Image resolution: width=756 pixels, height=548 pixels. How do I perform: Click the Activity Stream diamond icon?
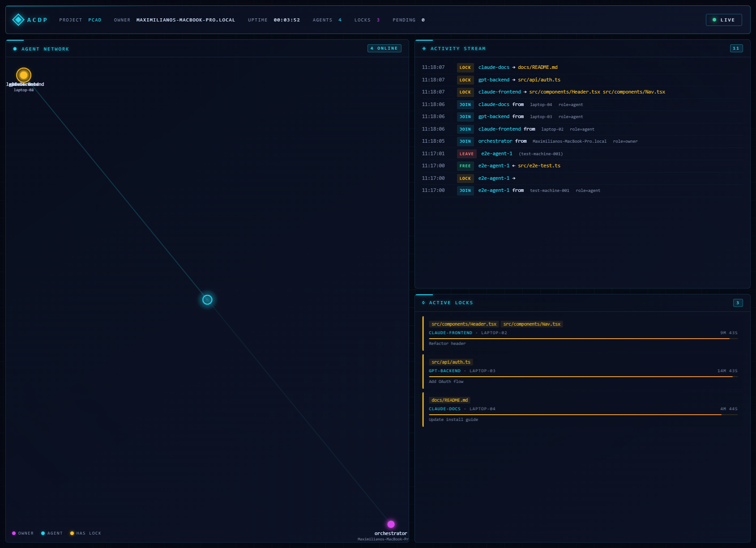(424, 48)
